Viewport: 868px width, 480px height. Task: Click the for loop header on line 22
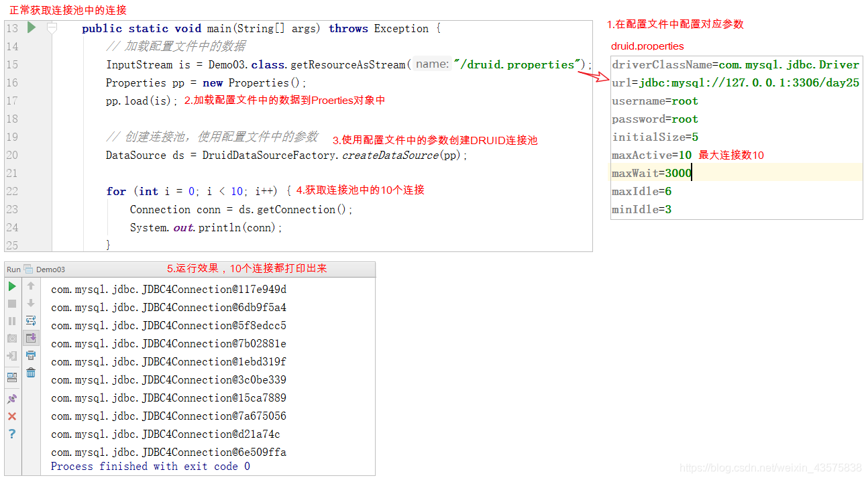point(199,191)
